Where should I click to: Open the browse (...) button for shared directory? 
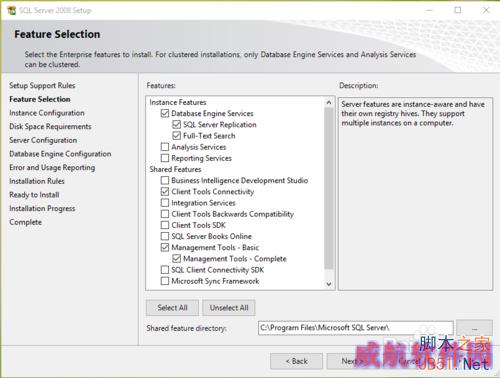[x=474, y=328]
